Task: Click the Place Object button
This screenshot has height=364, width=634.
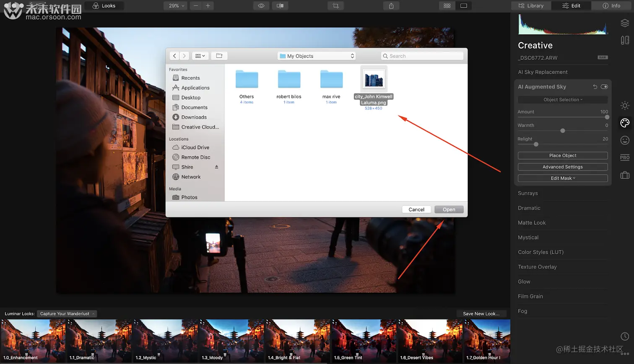Action: (563, 155)
